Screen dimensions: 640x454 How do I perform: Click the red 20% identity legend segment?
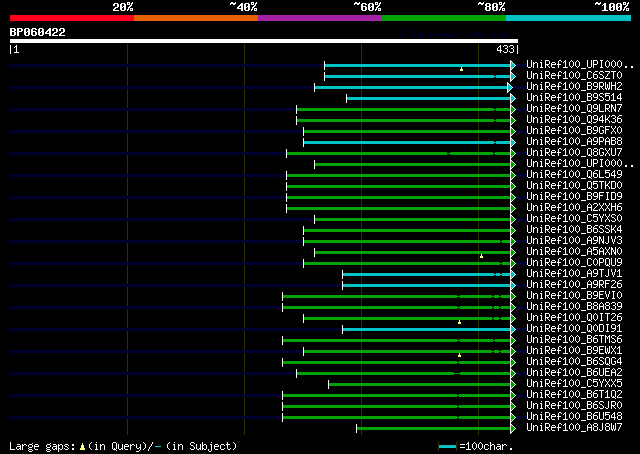(72, 18)
